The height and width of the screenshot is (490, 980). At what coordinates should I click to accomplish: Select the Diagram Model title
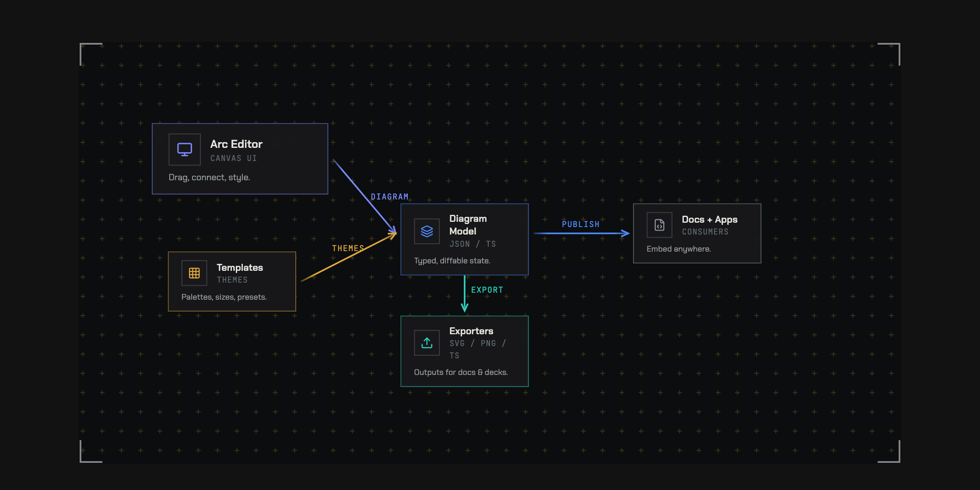468,225
